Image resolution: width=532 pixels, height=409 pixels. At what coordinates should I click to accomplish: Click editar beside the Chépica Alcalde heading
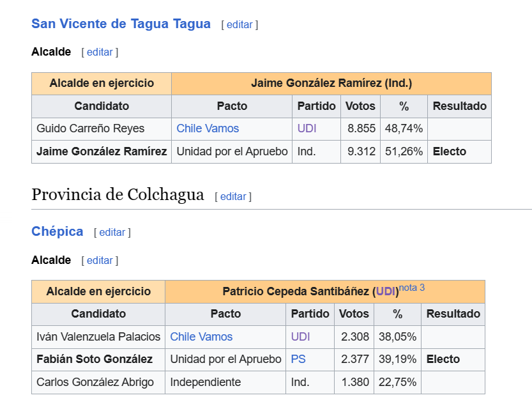click(100, 261)
